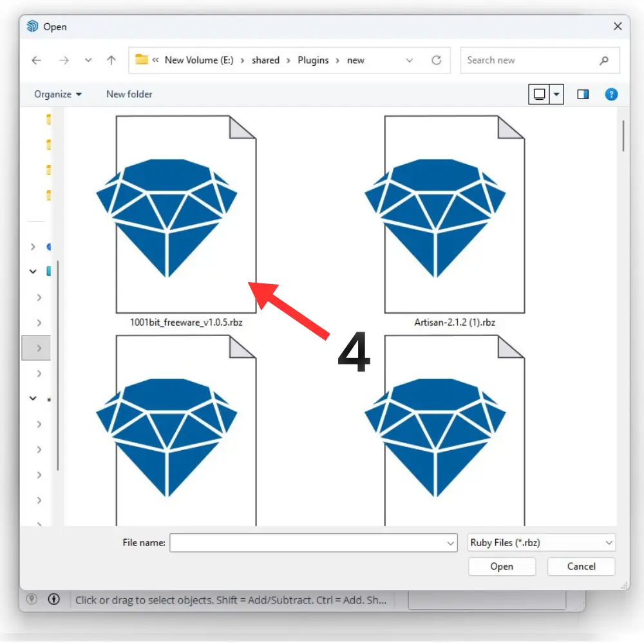The height and width of the screenshot is (644, 644).
Task: Open the File name dropdown arrow
Action: click(450, 543)
